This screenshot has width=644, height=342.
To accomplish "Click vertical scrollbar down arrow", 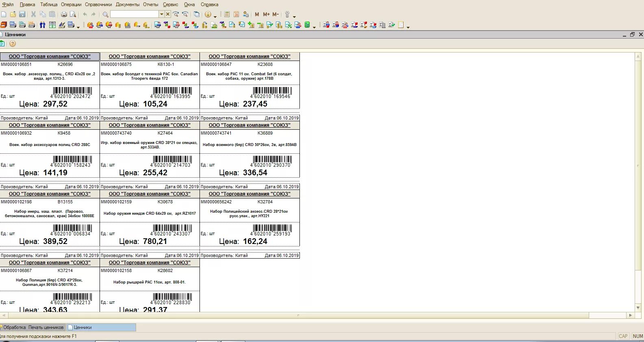I will [x=638, y=308].
